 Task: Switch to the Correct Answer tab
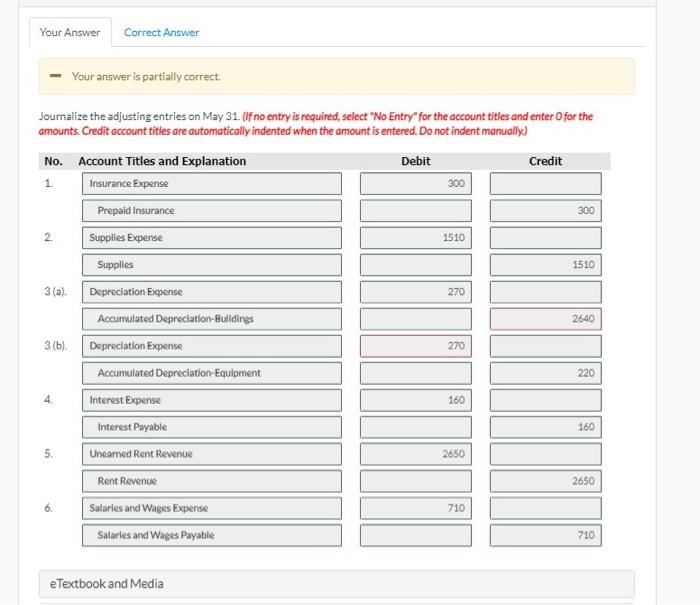162,32
